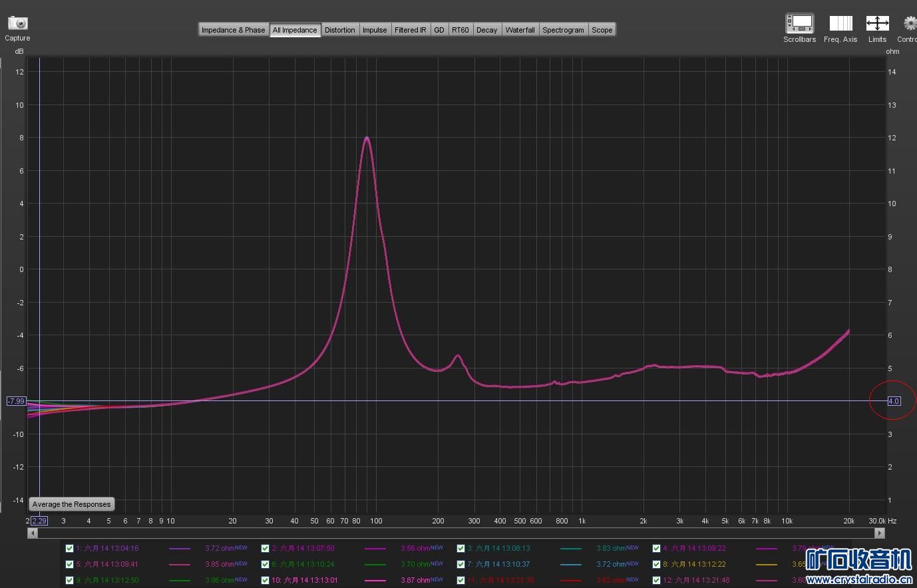Image resolution: width=917 pixels, height=588 pixels.
Task: Open the Controls gear icon
Action: (x=910, y=23)
